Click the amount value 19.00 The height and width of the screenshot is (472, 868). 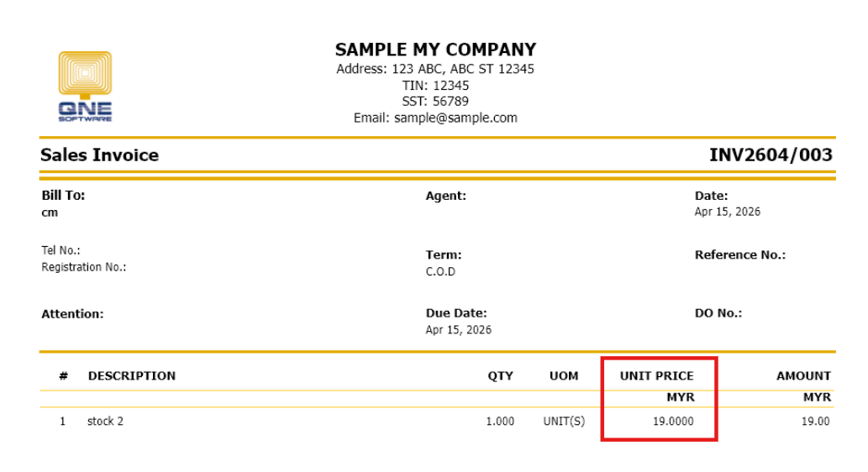point(815,422)
